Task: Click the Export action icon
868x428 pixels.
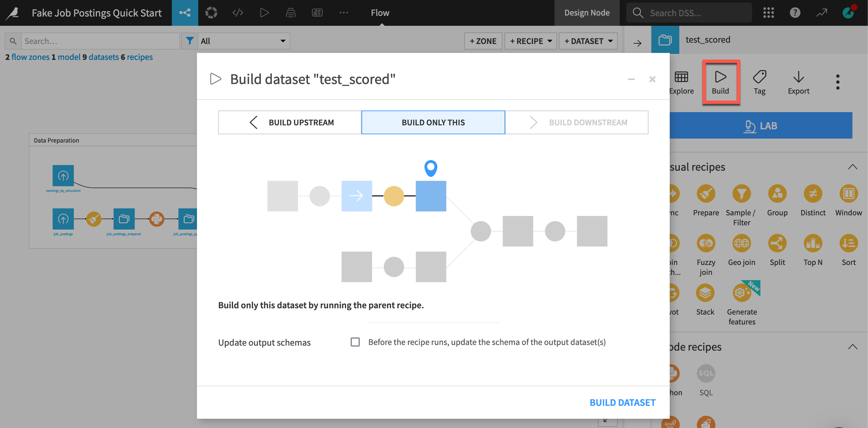Action: [798, 82]
